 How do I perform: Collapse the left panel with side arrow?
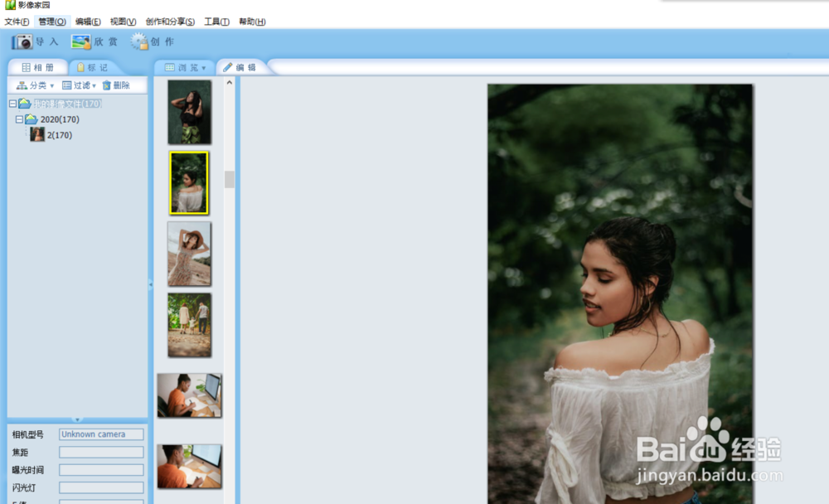[x=151, y=284]
